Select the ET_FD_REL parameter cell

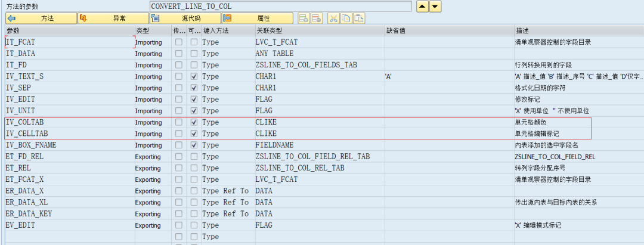click(x=70, y=157)
